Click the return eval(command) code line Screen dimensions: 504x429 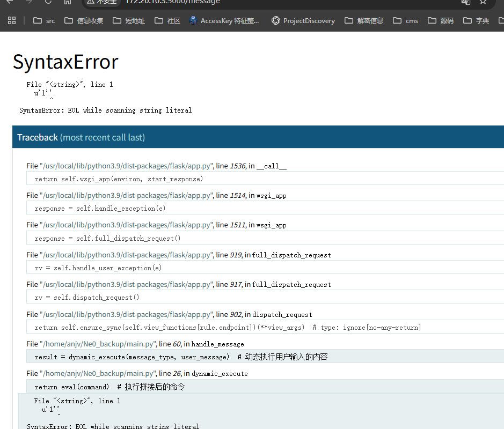(109, 387)
